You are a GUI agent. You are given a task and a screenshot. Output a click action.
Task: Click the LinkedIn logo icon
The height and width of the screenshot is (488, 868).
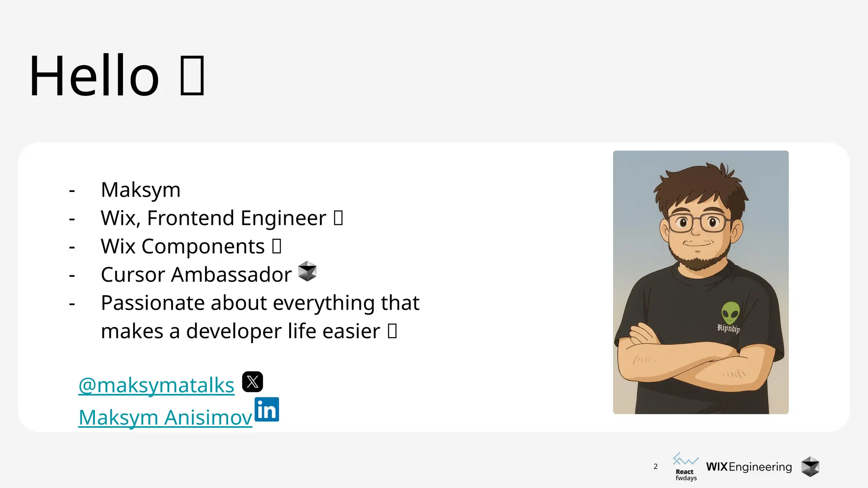click(x=267, y=409)
